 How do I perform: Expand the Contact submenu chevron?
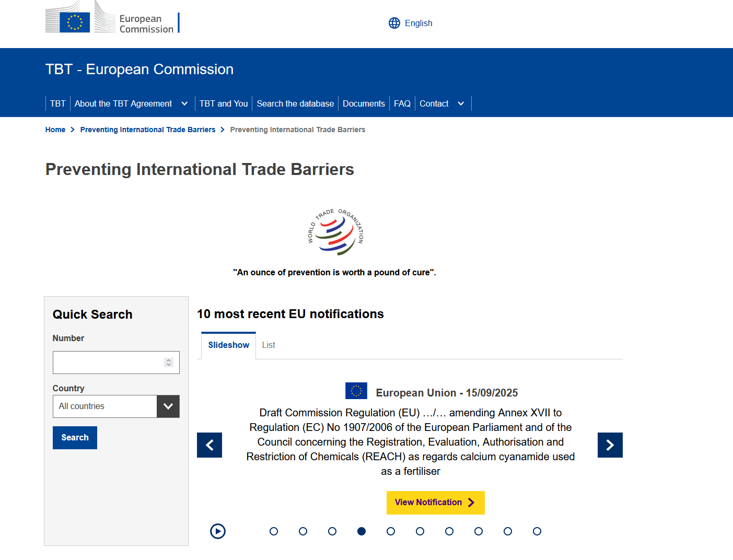[461, 103]
